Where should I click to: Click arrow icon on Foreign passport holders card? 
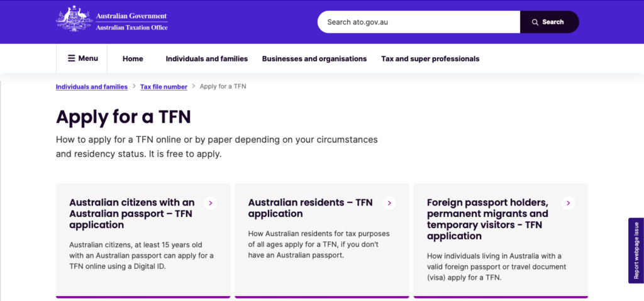pyautogui.click(x=569, y=203)
